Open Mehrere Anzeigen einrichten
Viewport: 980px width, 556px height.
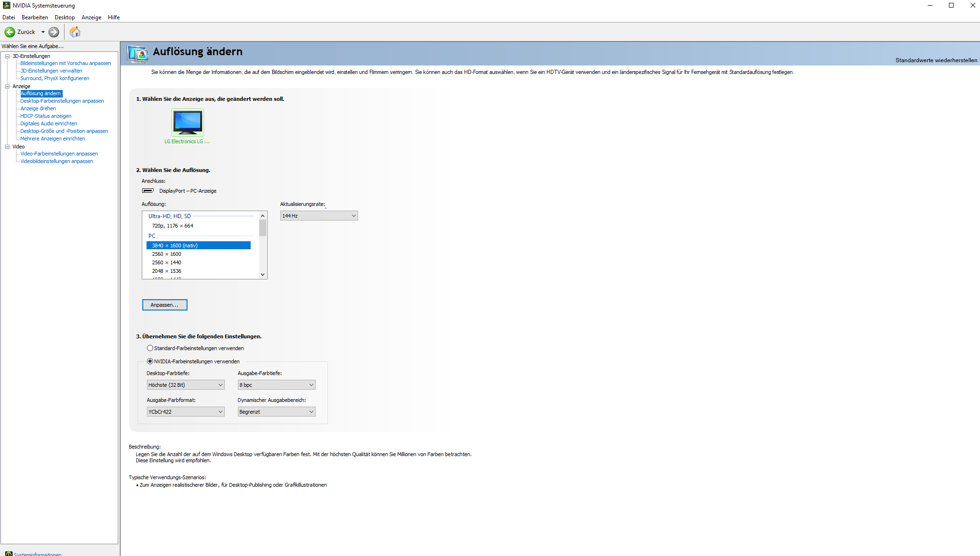click(52, 139)
